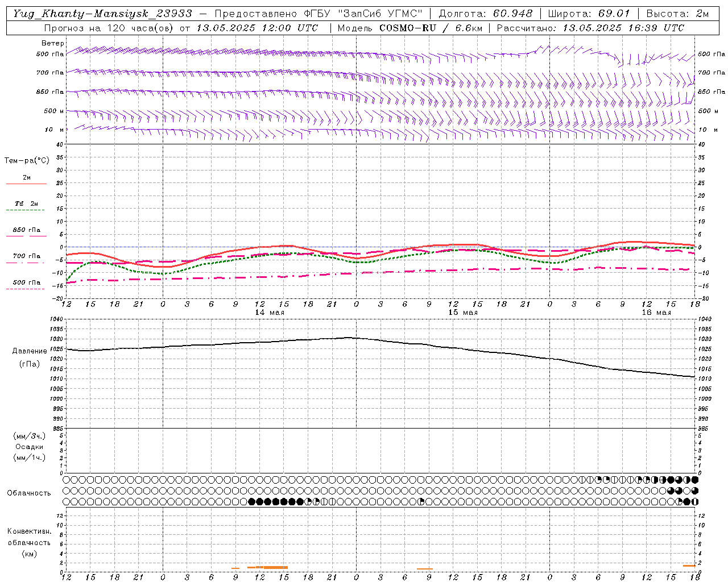Click the Рассчитано: 13.05.2025 16:39 UTC text
Image resolution: width=728 pixels, height=582 pixels.
pos(590,28)
